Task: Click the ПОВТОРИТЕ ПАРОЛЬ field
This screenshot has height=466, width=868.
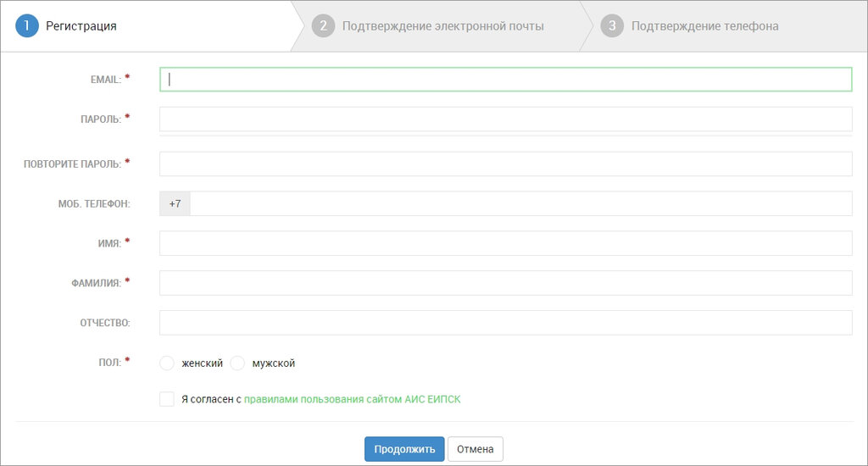Action: [x=505, y=164]
